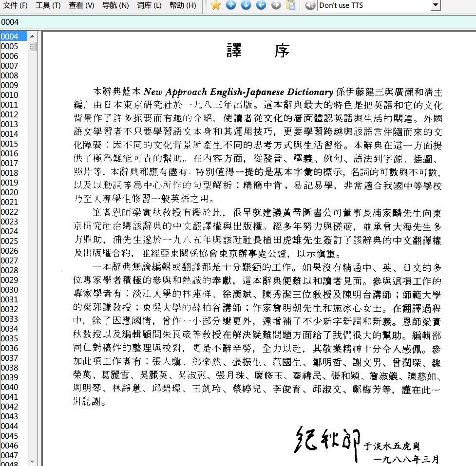Select entry 0010 in the index list
Image resolution: width=476 pixels, height=466 pixels.
[14, 95]
